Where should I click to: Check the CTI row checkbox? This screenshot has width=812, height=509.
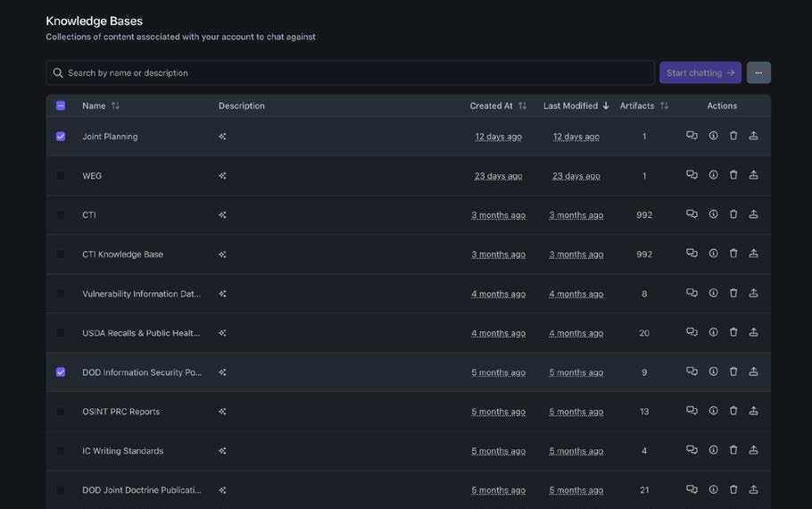61,215
